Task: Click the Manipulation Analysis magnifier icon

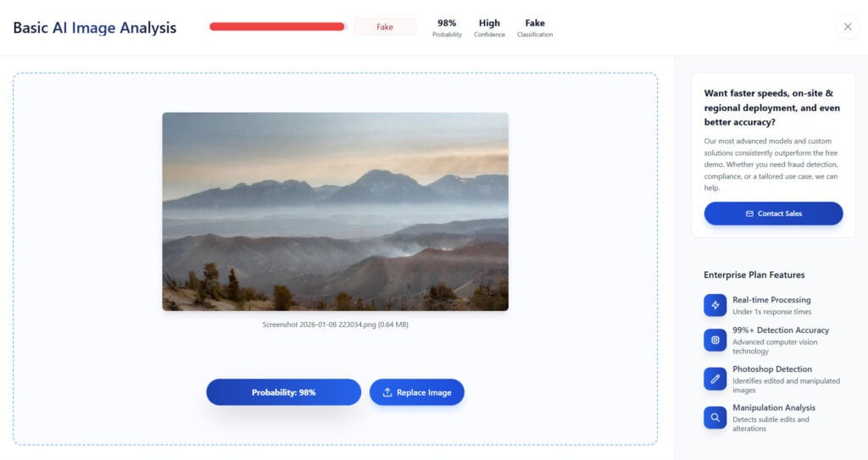Action: point(715,418)
